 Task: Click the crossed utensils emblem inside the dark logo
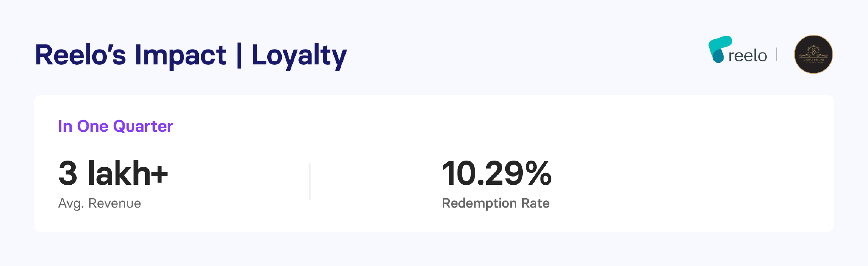[813, 51]
